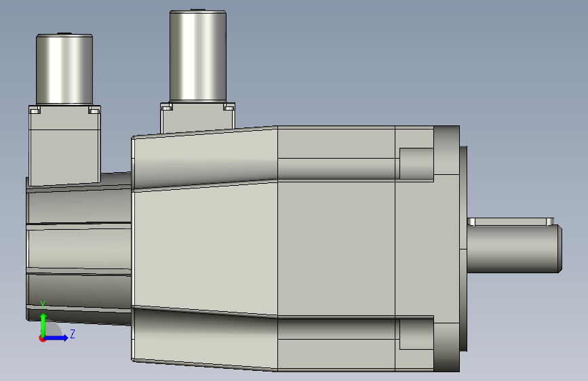Select the motor output shaft

[514, 249]
